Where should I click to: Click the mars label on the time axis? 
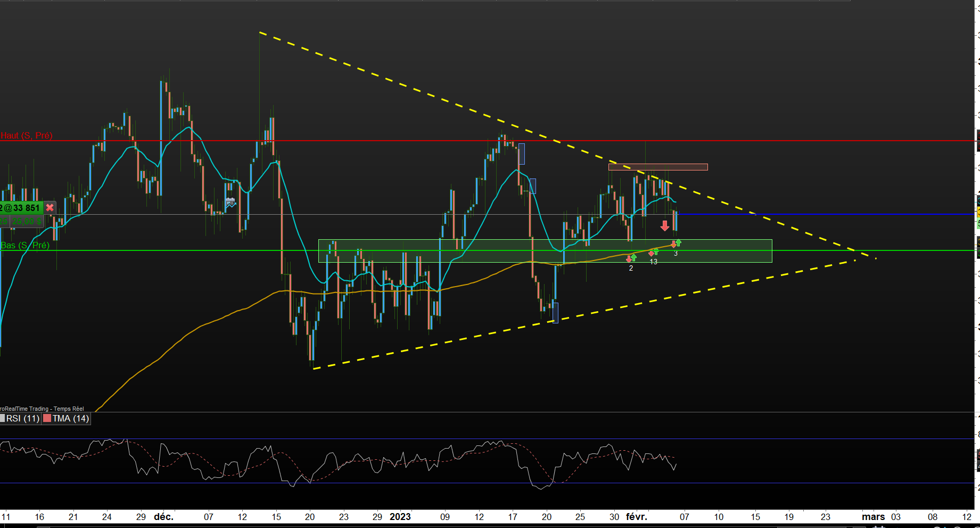[873, 517]
